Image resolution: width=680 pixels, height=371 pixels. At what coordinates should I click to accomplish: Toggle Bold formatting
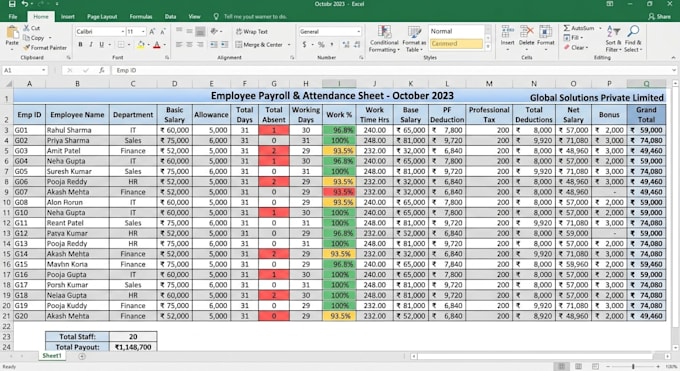pyautogui.click(x=80, y=44)
